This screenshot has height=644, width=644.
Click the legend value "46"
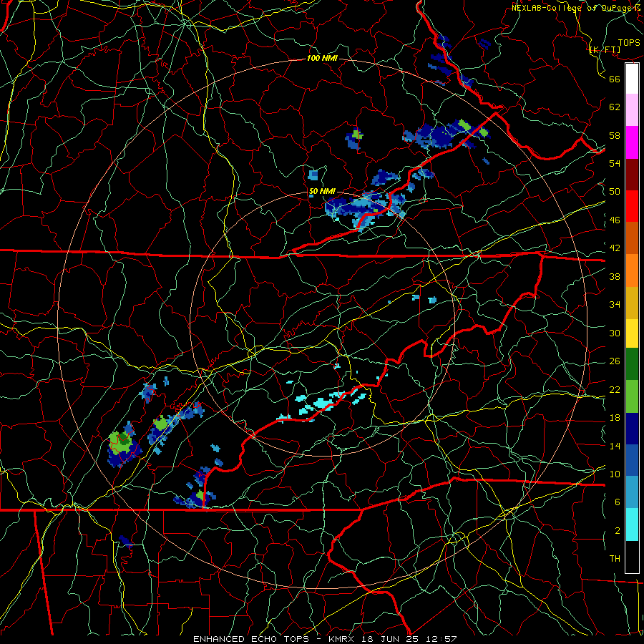click(x=615, y=220)
